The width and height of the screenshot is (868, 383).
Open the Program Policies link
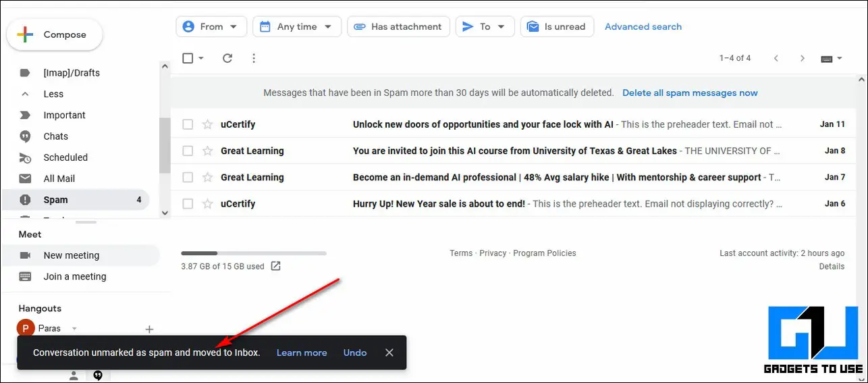point(545,253)
